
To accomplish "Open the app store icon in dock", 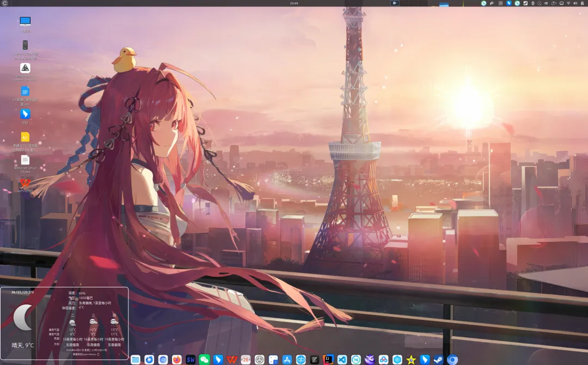I will tap(287, 360).
